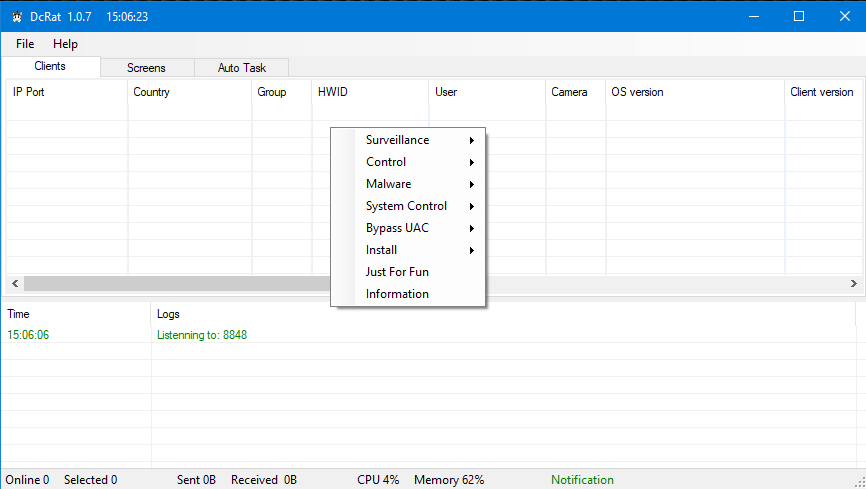Image resolution: width=866 pixels, height=489 pixels.
Task: Sort by the User column header
Action: click(x=487, y=92)
